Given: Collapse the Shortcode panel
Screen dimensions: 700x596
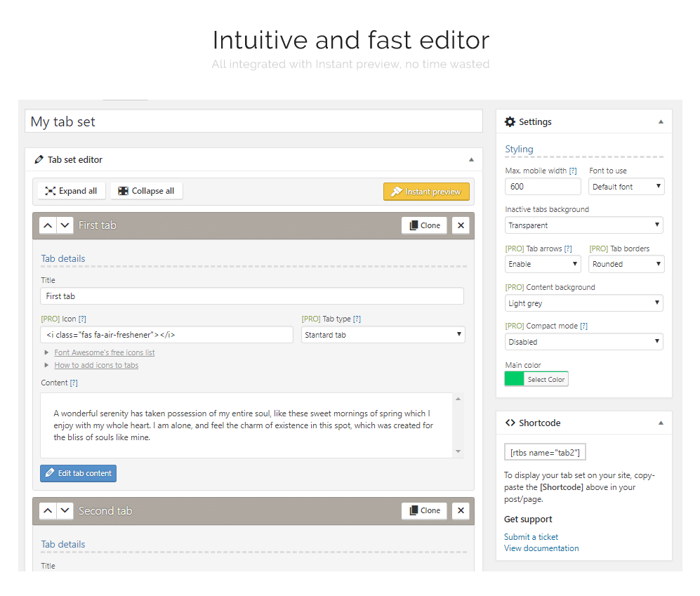Looking at the screenshot, I should 661,423.
